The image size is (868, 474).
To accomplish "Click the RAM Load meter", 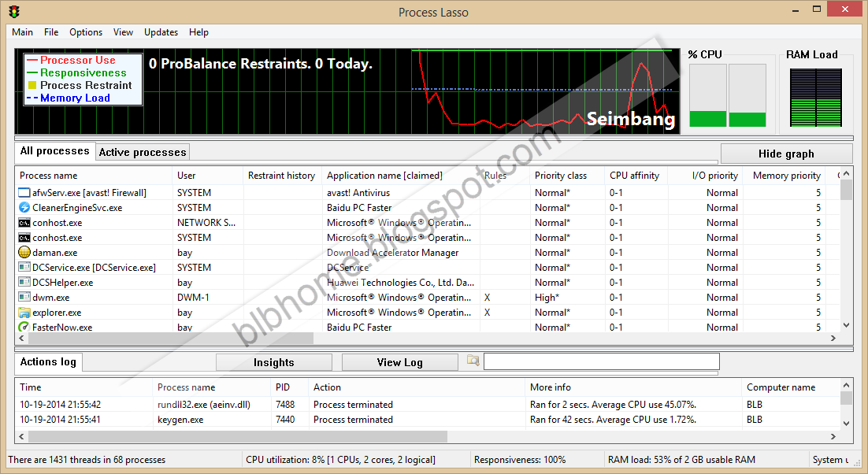I will [815, 98].
